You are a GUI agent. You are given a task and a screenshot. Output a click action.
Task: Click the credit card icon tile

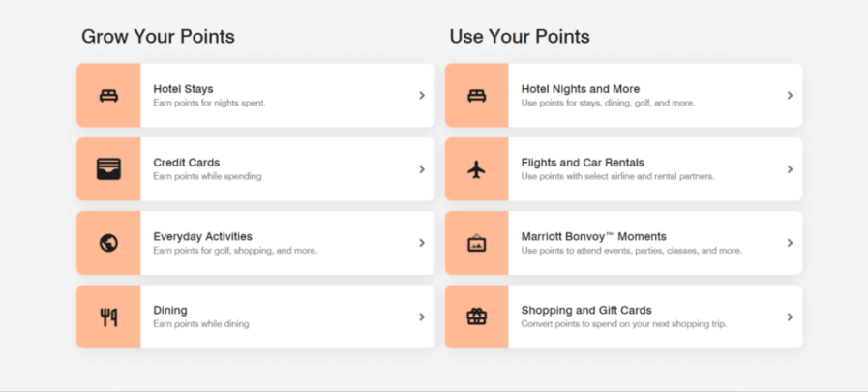[108, 168]
